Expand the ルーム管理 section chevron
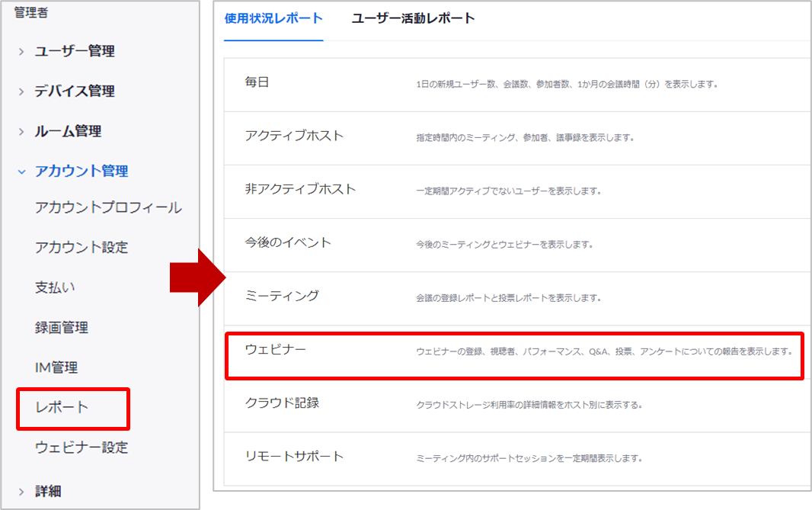Viewport: 812px width, 510px height. coord(21,132)
